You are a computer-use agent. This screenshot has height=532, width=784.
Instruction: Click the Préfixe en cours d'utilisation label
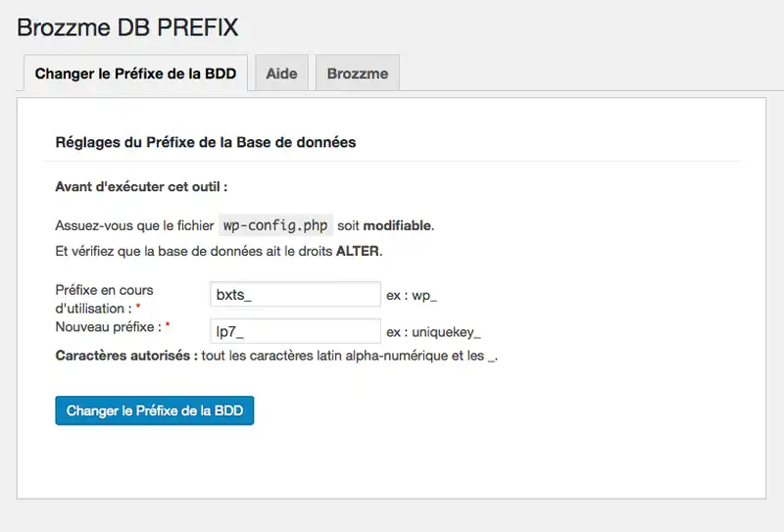click(103, 298)
